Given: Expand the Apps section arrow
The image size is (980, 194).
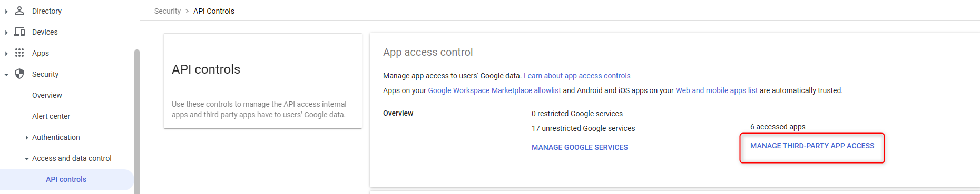Looking at the screenshot, I should [6, 53].
